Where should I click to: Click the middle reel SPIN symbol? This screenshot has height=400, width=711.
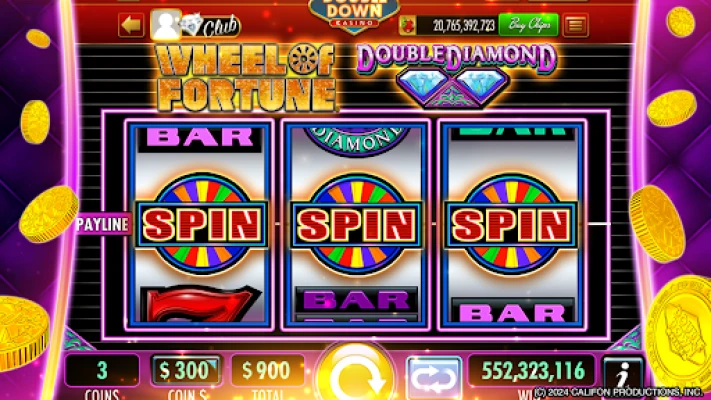coord(357,225)
